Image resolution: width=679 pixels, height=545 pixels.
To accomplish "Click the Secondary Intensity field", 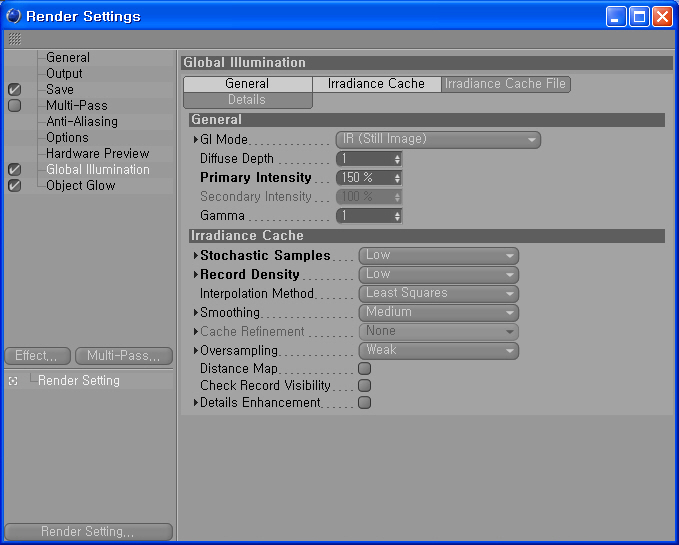I will tap(369, 197).
